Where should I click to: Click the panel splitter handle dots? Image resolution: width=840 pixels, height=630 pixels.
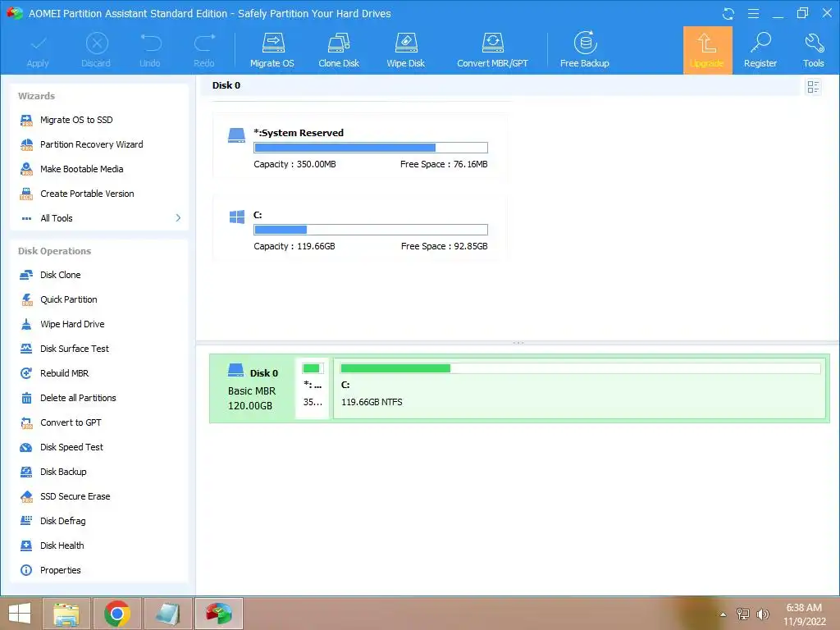point(518,342)
